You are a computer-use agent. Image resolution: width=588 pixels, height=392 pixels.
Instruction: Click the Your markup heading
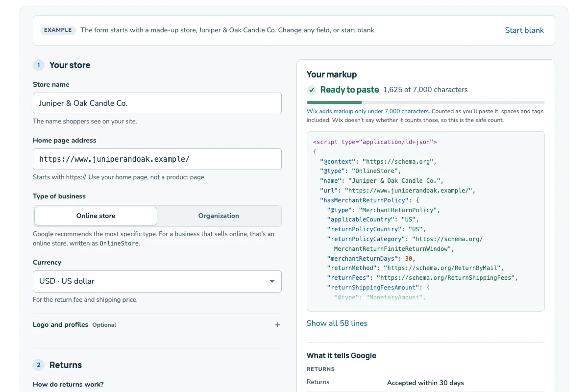point(332,74)
